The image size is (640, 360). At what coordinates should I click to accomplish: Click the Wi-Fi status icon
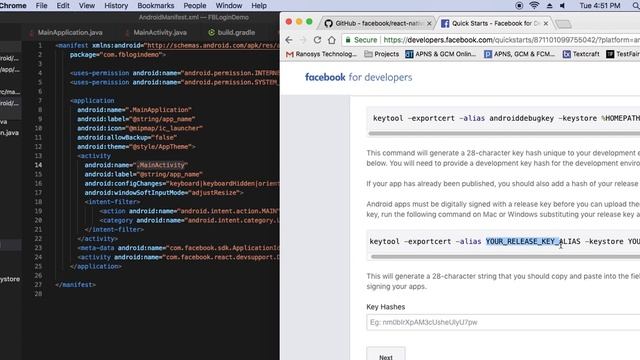(534, 6)
